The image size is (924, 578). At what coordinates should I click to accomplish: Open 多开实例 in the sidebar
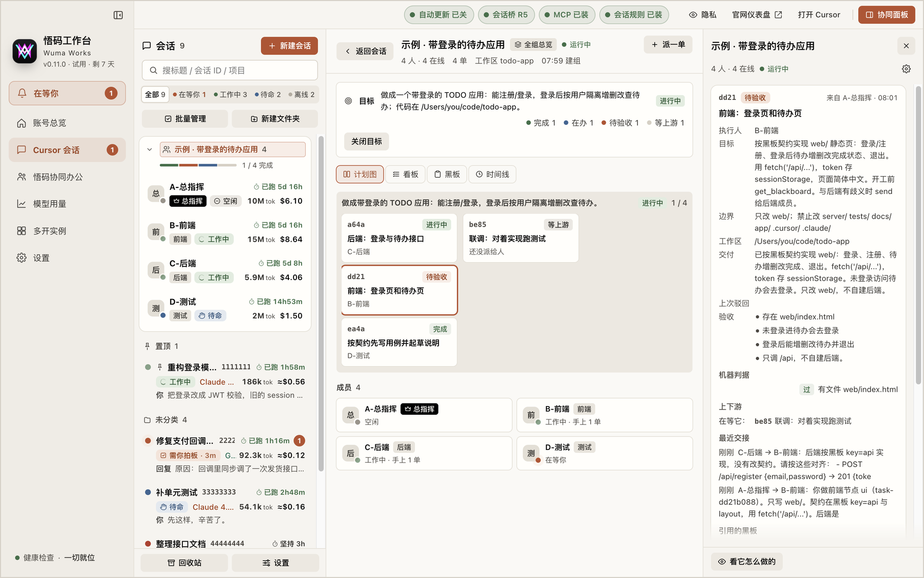click(x=67, y=231)
